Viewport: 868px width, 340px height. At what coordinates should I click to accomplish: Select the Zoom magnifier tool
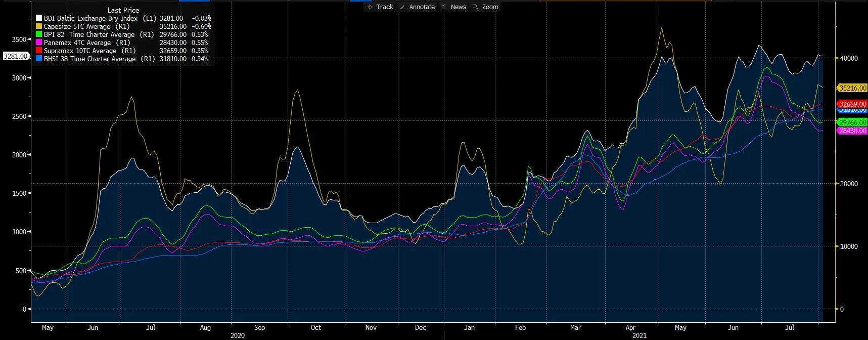tap(485, 7)
